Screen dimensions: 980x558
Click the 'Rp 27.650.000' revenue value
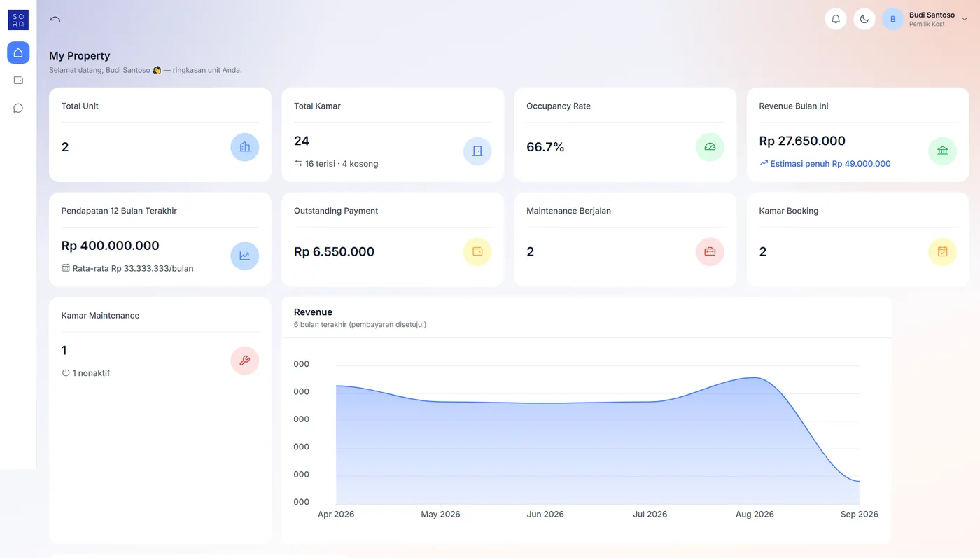pos(802,141)
